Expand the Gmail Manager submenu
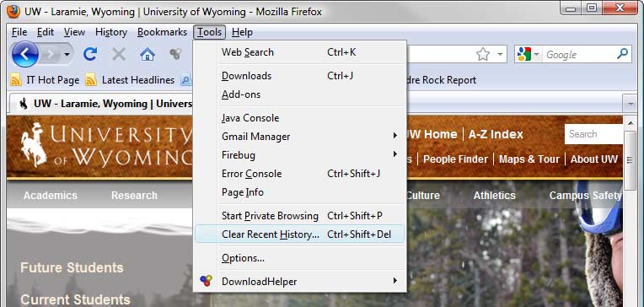Viewport: 644px width, 307px height. coord(300,137)
